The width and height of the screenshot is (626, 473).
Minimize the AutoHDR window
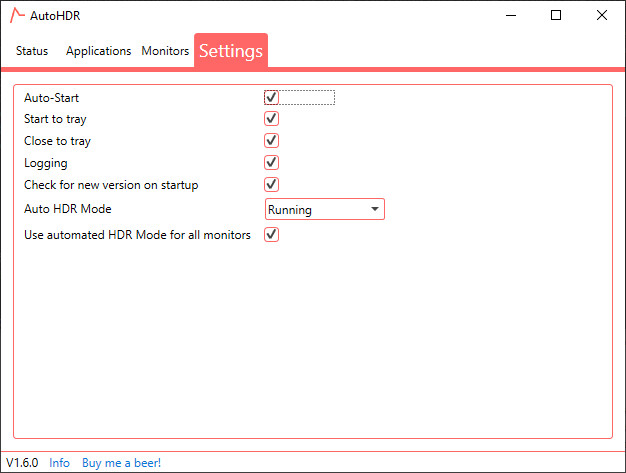[510, 15]
